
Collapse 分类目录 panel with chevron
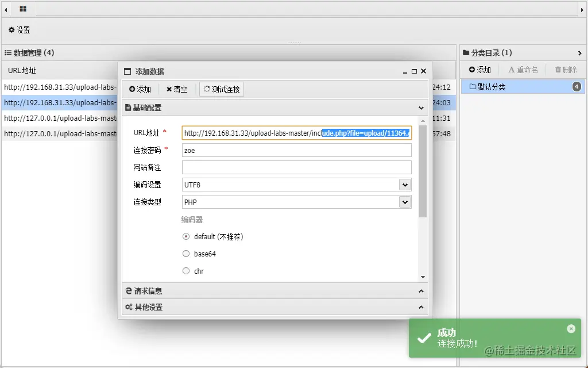click(x=580, y=53)
